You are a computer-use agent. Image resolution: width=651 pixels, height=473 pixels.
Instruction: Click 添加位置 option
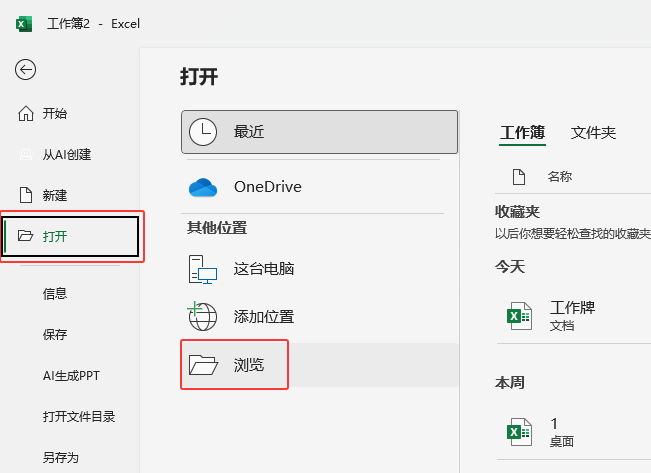pyautogui.click(x=320, y=316)
